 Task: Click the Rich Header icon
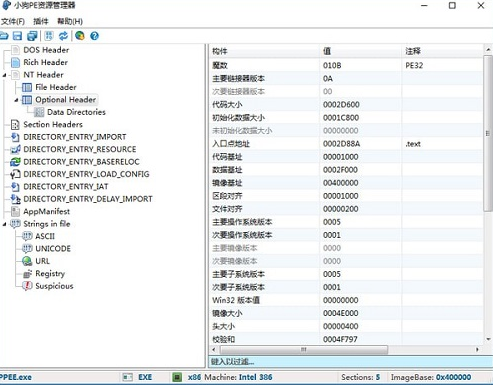coord(15,62)
